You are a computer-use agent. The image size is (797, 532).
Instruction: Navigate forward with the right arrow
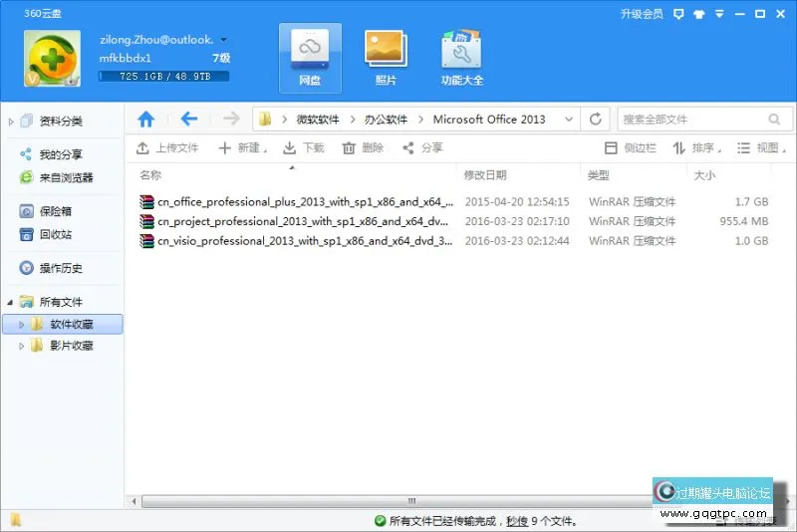tap(231, 120)
